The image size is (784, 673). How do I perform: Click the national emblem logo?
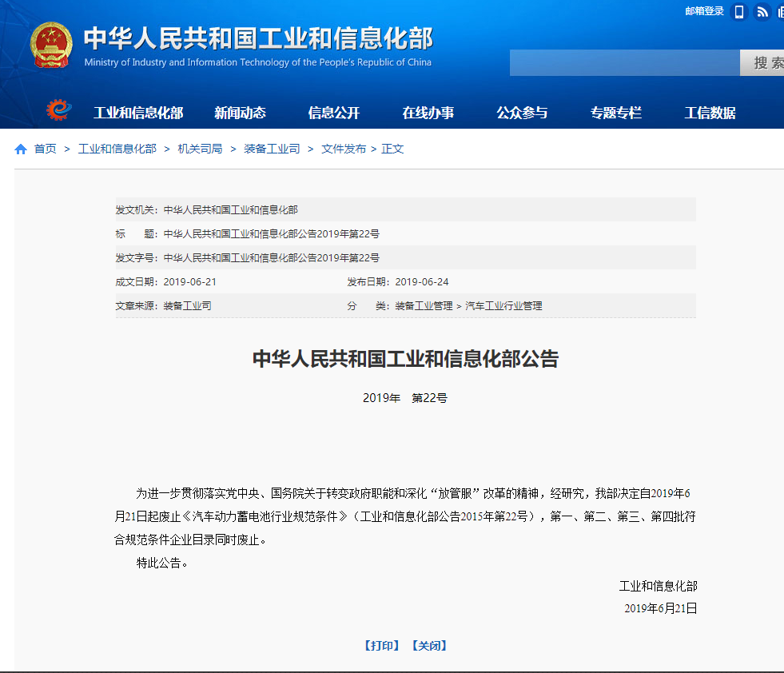51,45
